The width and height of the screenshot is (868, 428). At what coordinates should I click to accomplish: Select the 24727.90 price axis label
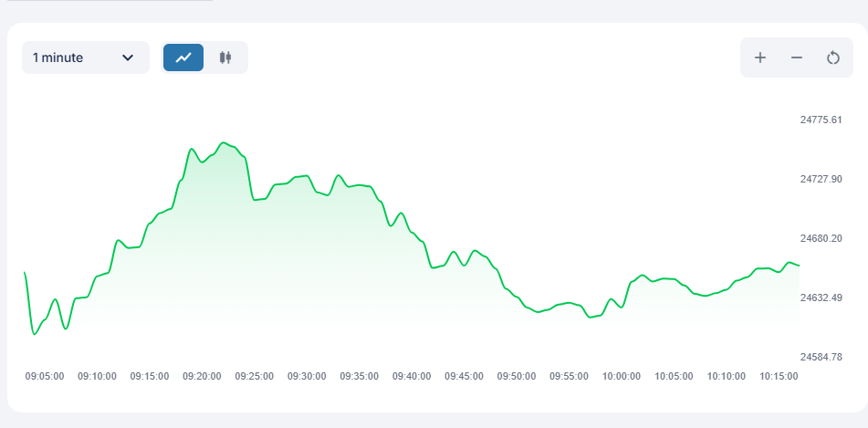point(821,179)
